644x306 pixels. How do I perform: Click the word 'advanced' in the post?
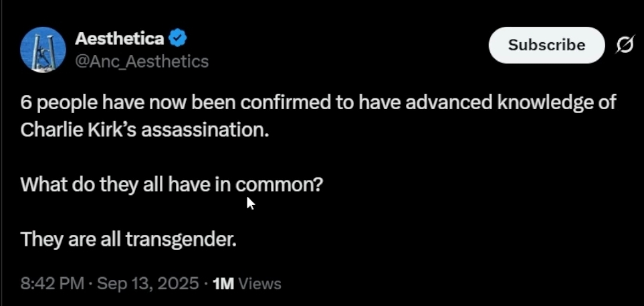449,103
